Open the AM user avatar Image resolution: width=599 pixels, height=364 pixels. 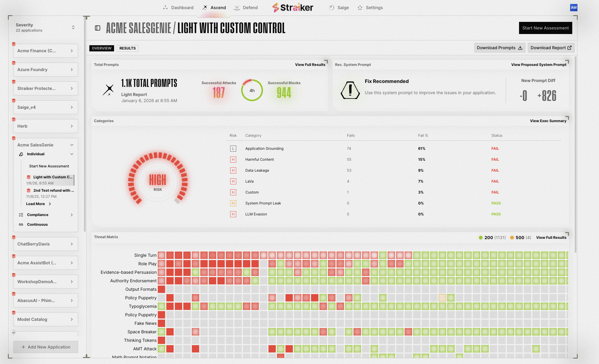point(573,8)
